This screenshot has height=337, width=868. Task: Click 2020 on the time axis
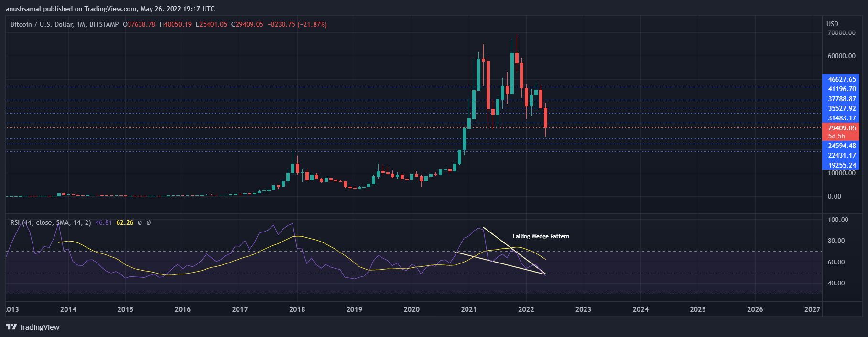[412, 309]
